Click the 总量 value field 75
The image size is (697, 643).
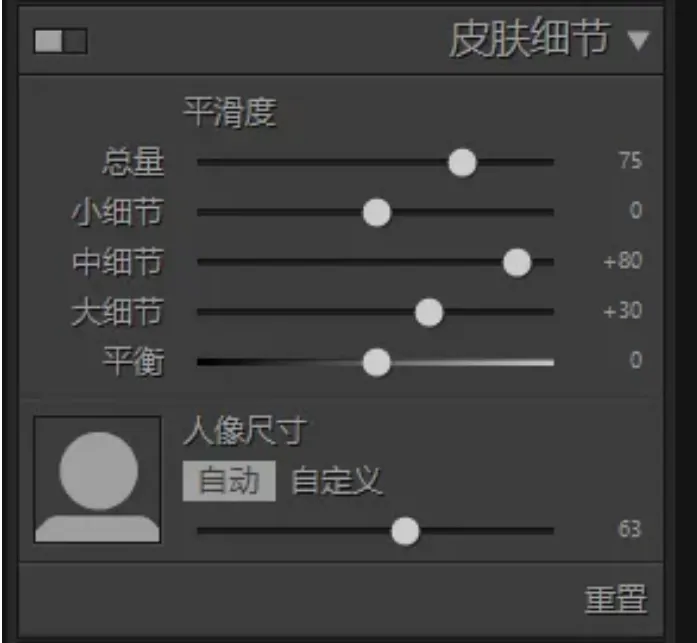(x=630, y=160)
